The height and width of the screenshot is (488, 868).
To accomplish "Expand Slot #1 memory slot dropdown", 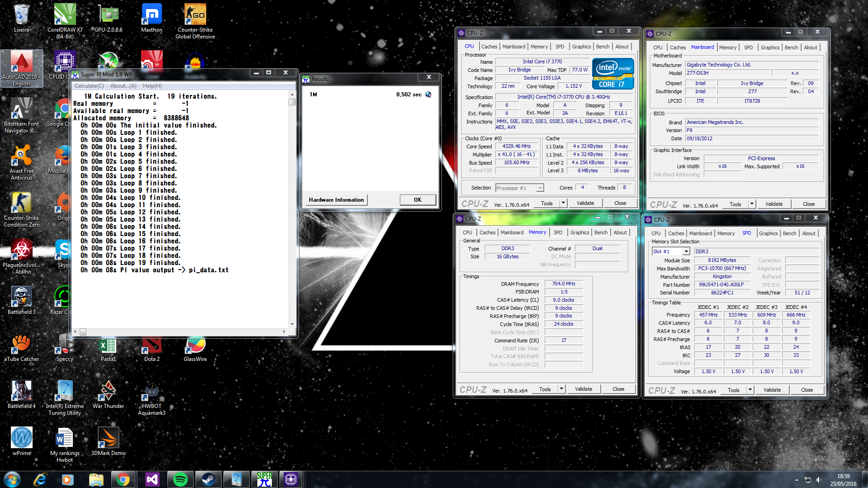I will (686, 251).
